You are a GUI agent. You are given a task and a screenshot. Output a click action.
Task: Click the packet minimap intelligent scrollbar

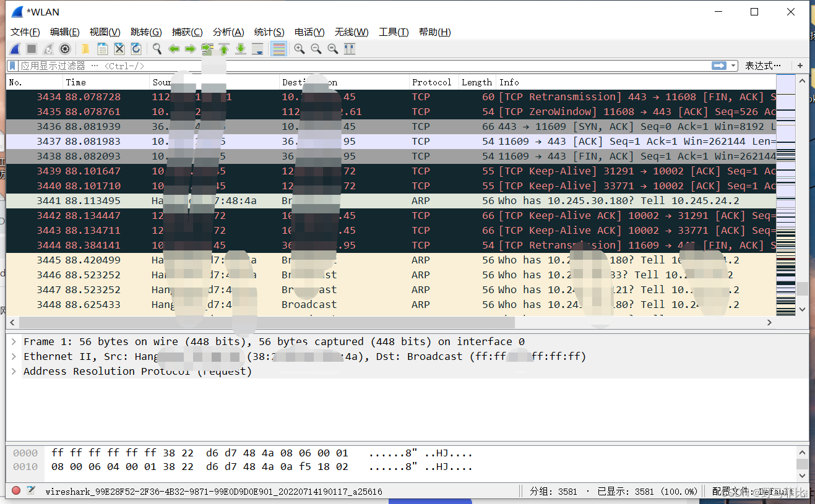pos(785,195)
